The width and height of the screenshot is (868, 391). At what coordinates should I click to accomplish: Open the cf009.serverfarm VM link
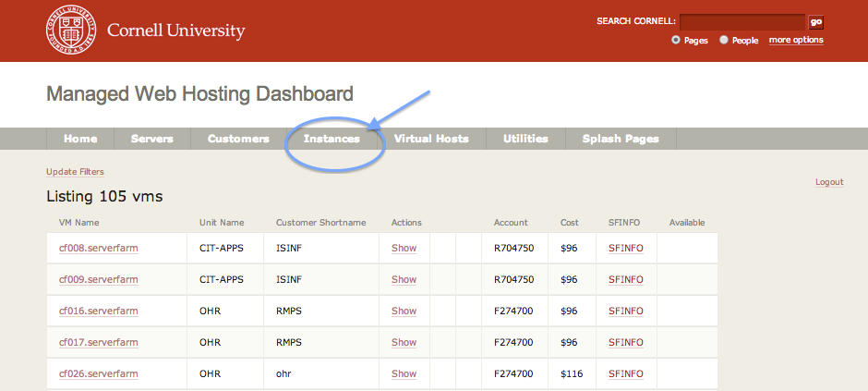(x=99, y=280)
